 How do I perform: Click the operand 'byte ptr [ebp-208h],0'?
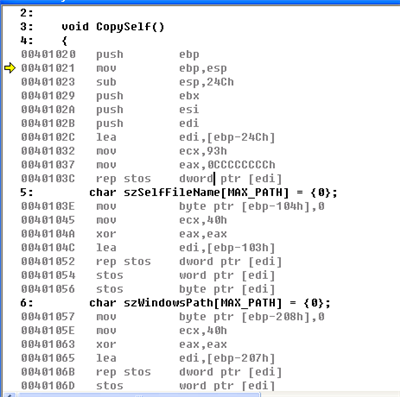[x=252, y=317]
